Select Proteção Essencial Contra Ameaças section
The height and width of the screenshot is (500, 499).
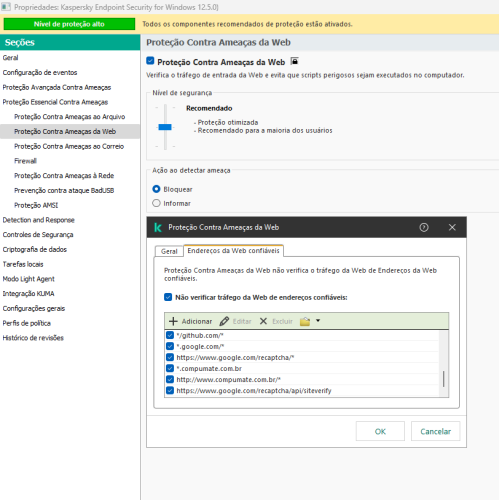[55, 102]
